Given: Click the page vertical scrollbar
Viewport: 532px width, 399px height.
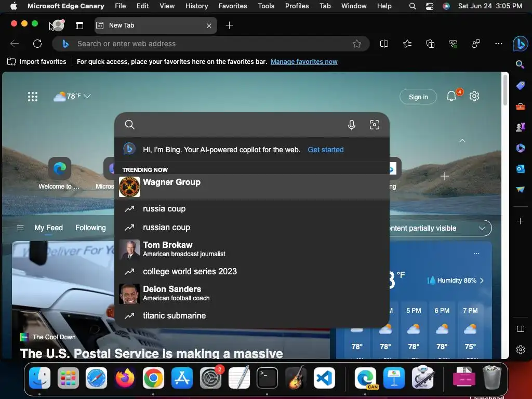Looking at the screenshot, I should [505, 90].
